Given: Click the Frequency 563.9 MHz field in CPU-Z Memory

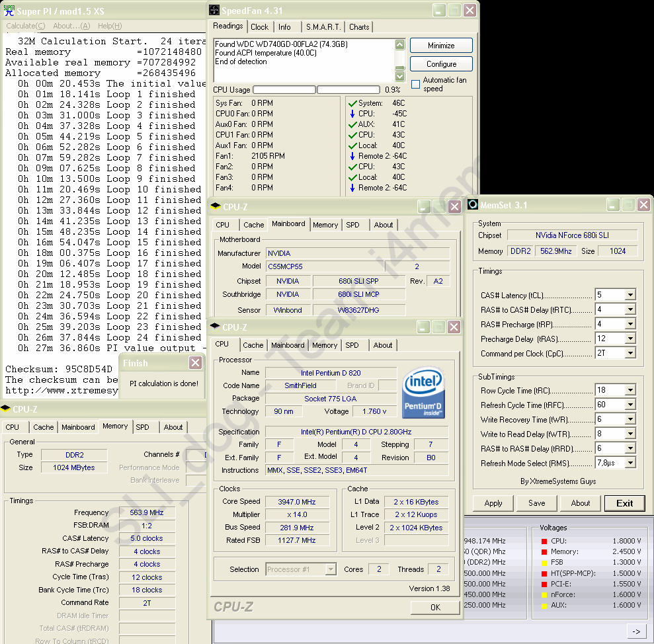Looking at the screenshot, I should (147, 512).
